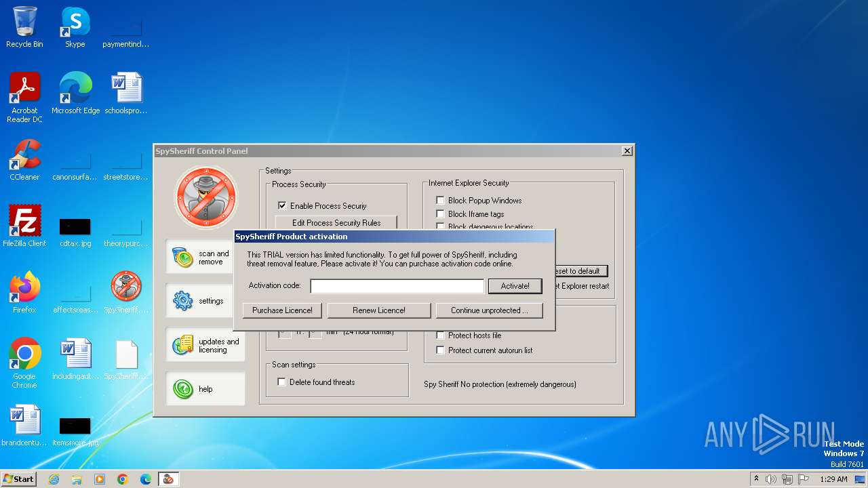Close the SpySheriff Control Panel window
Screen dimensions: 868x488
(x=627, y=150)
